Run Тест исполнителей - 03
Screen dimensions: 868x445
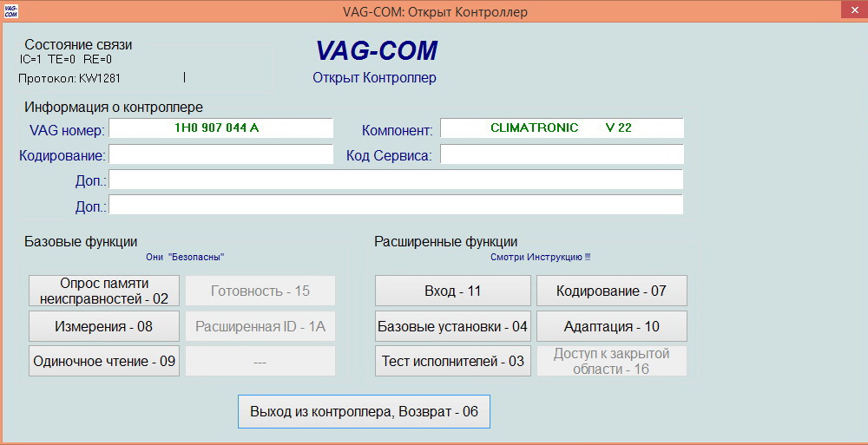(x=453, y=362)
